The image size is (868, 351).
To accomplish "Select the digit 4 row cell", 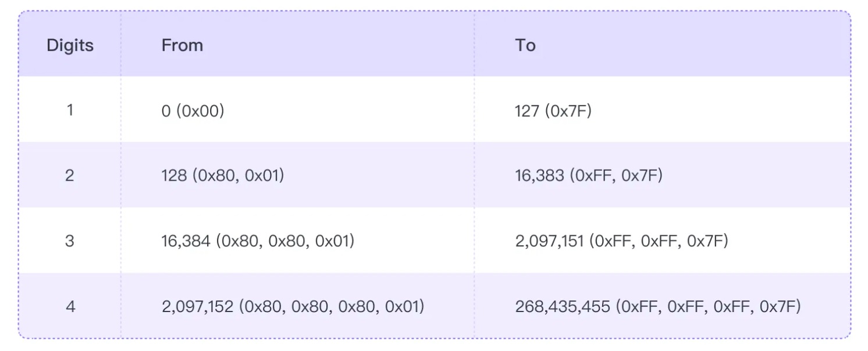I will pyautogui.click(x=70, y=306).
